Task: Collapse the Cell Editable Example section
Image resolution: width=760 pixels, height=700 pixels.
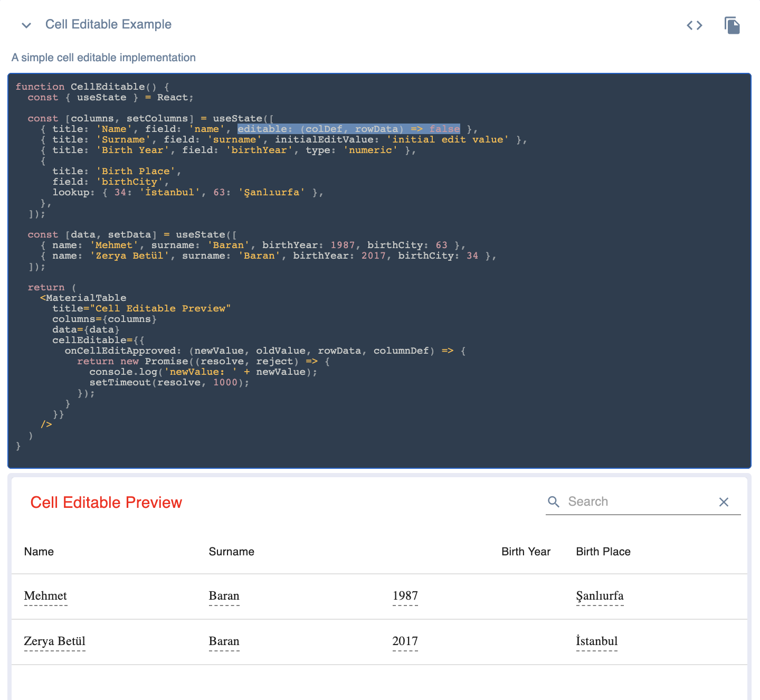Action: [x=26, y=25]
